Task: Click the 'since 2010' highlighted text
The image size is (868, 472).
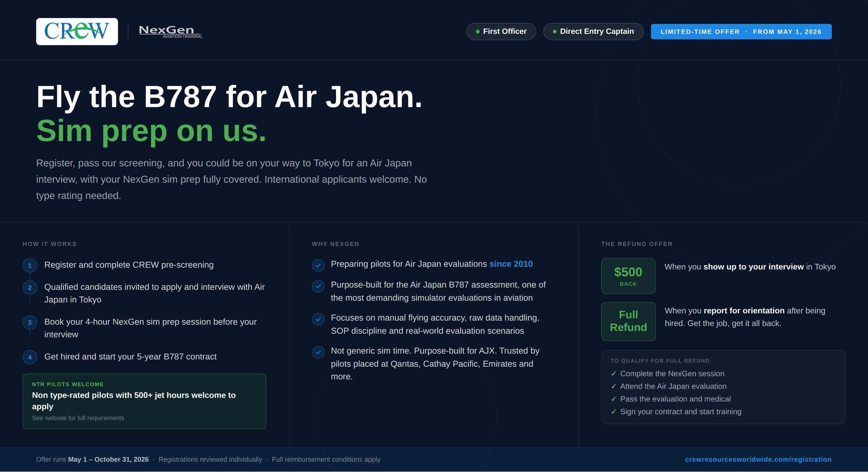Action: pos(511,264)
